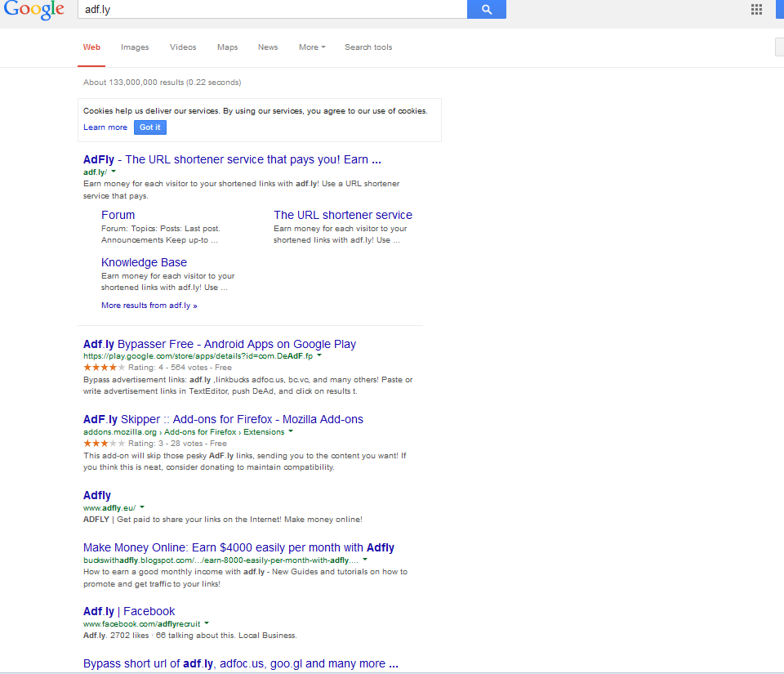Image resolution: width=784 pixels, height=674 pixels.
Task: Open Bypass short url of adf.ly result
Action: (240, 663)
